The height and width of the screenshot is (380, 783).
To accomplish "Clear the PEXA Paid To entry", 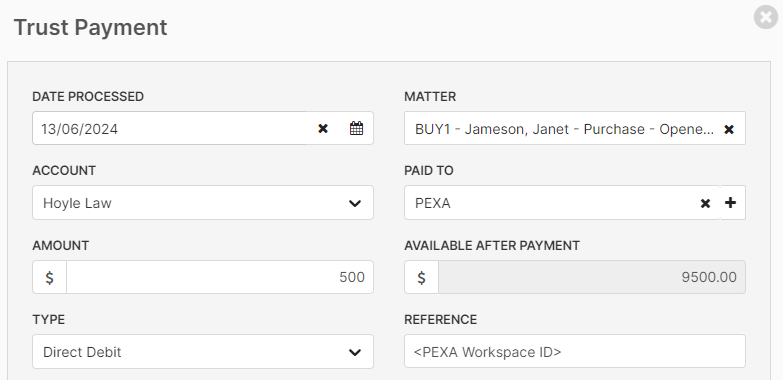I will tap(705, 203).
